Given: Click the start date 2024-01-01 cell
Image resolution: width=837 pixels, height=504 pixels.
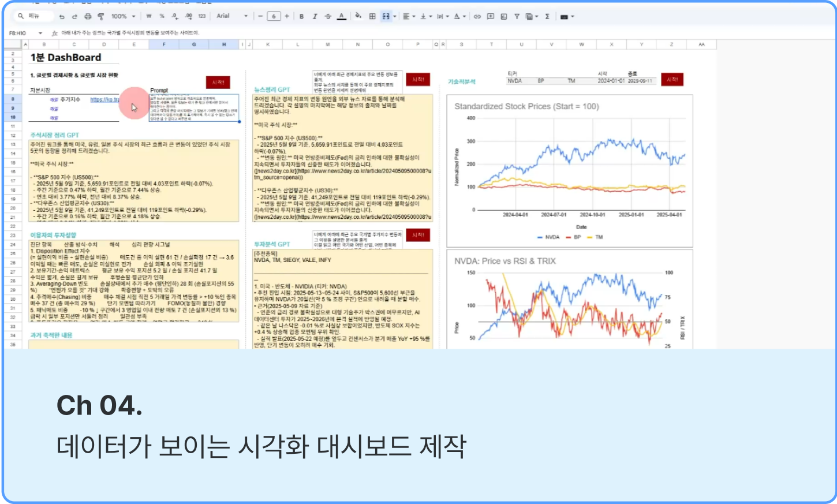Looking at the screenshot, I should pyautogui.click(x=611, y=81).
